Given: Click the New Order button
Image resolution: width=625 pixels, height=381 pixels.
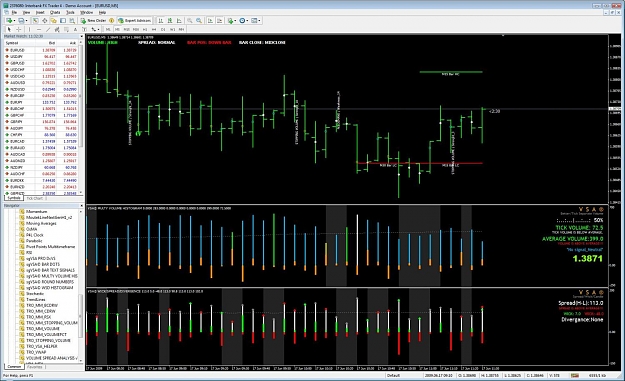Looking at the screenshot, I should (x=94, y=20).
